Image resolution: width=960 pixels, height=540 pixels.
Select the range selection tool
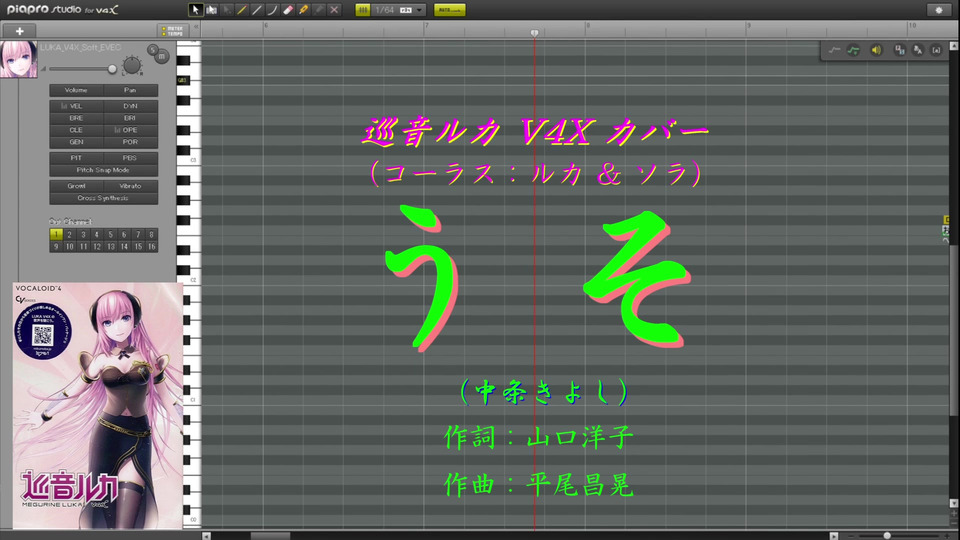point(211,10)
